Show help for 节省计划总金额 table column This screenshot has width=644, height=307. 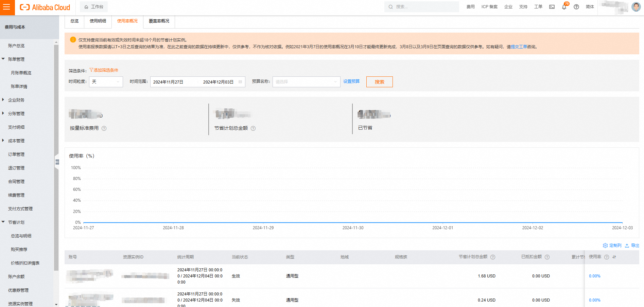tap(493, 257)
